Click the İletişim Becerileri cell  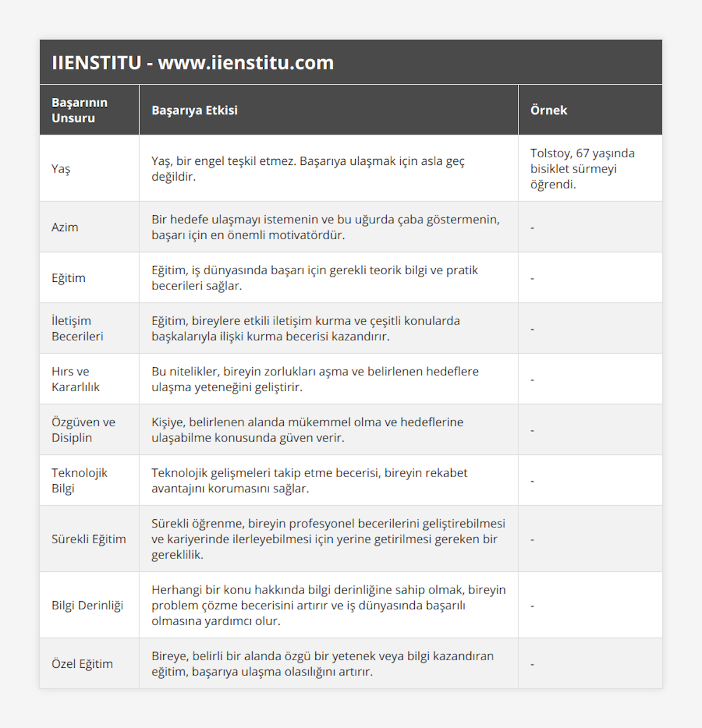click(77, 329)
